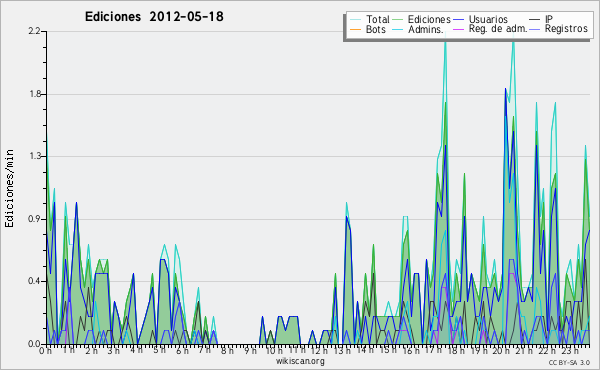The image size is (600, 370).
Task: Click the 'Bots' legend label
Action: 376,29
